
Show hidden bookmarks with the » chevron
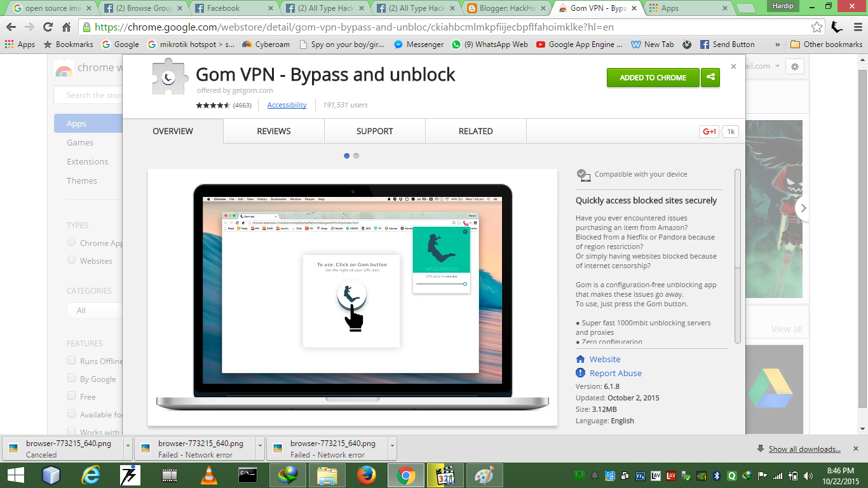point(777,44)
